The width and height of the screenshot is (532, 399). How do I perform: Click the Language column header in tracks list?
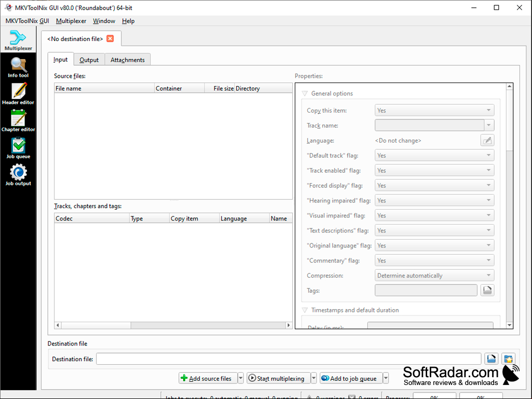244,218
